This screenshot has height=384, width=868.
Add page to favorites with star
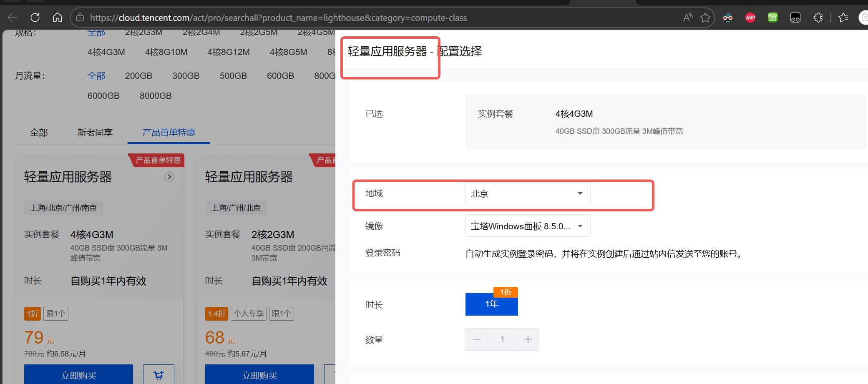(705, 18)
